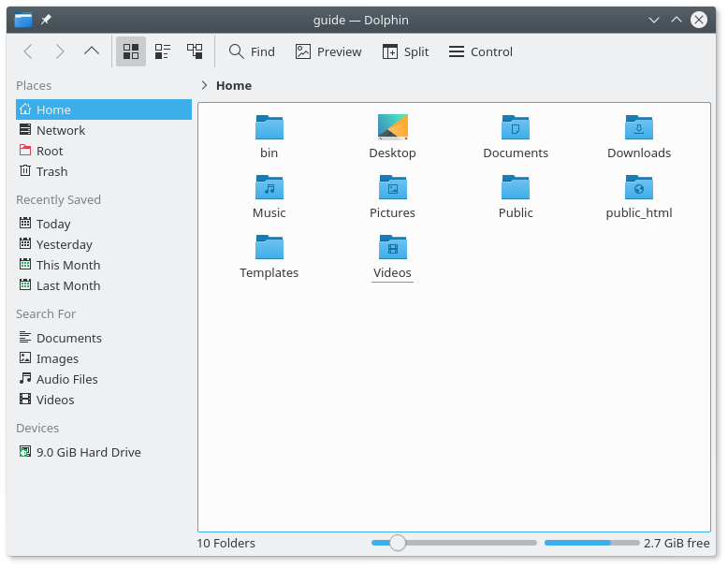Select the public_html folder icon
This screenshot has width=728, height=568.
tap(639, 188)
